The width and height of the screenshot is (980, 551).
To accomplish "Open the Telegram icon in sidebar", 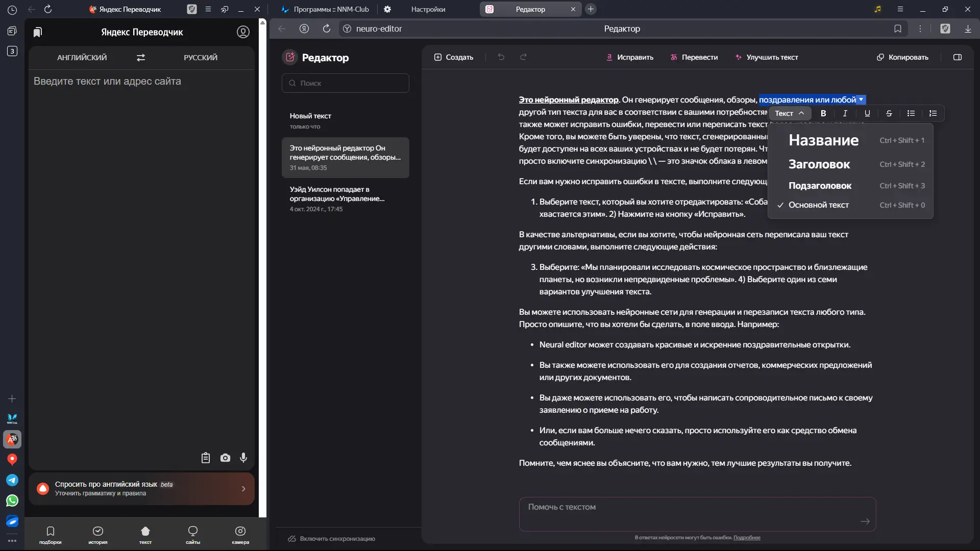I will [12, 480].
